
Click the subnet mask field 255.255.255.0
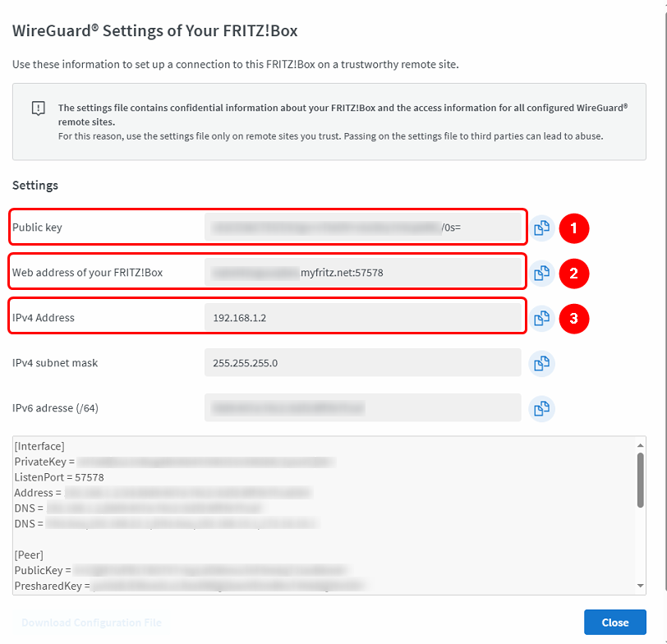click(362, 362)
